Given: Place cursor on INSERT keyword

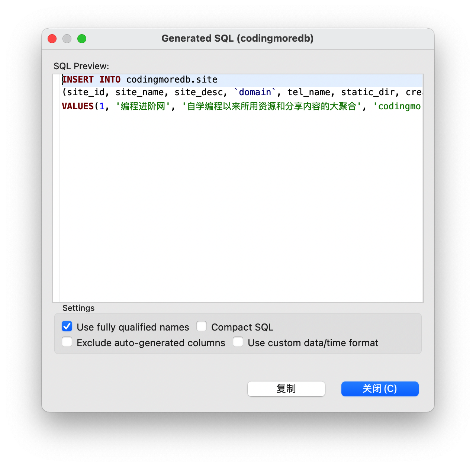Looking at the screenshot, I should 78,80.
